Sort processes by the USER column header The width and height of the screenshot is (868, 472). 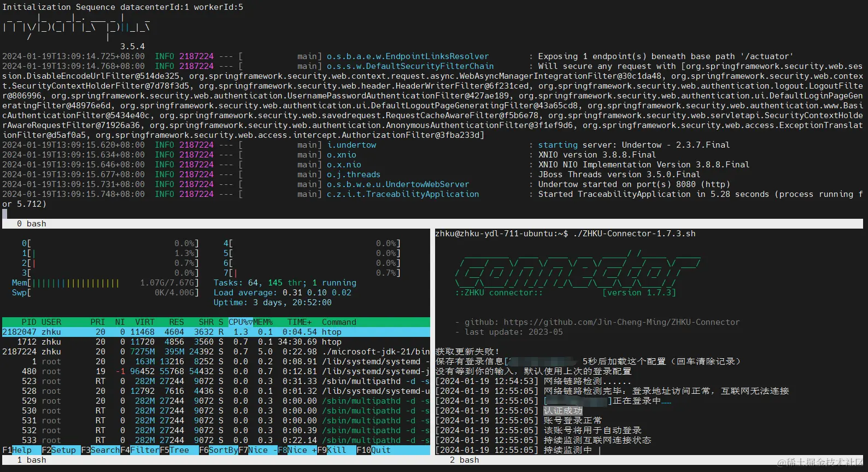point(51,322)
